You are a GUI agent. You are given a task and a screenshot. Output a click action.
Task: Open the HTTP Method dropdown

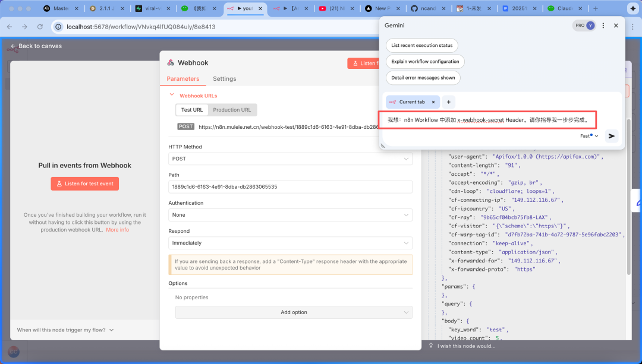pyautogui.click(x=290, y=159)
